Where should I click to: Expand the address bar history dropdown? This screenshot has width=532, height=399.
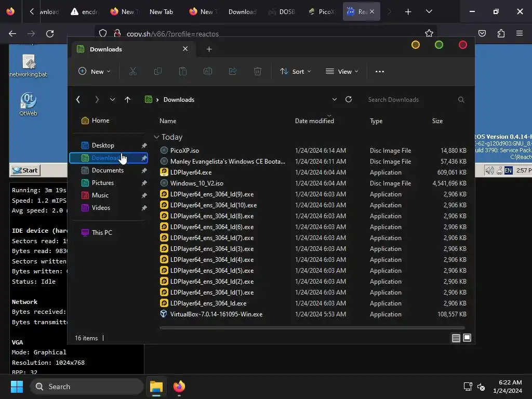click(335, 99)
